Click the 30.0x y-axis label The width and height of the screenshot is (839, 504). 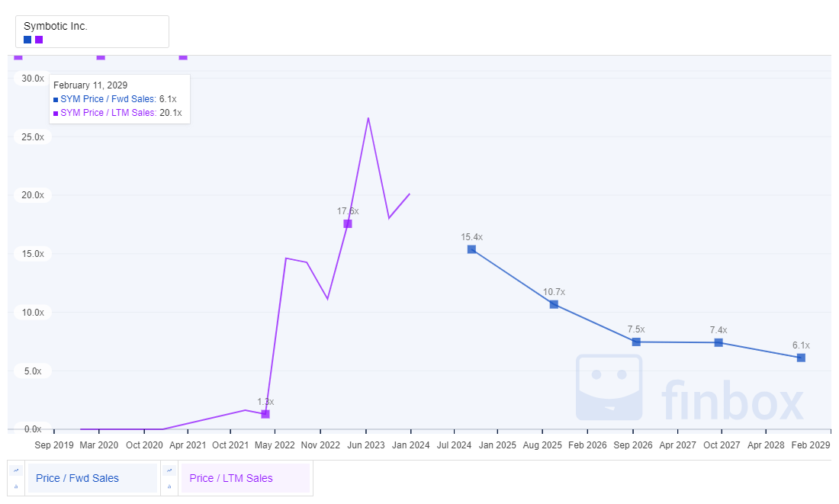click(31, 79)
